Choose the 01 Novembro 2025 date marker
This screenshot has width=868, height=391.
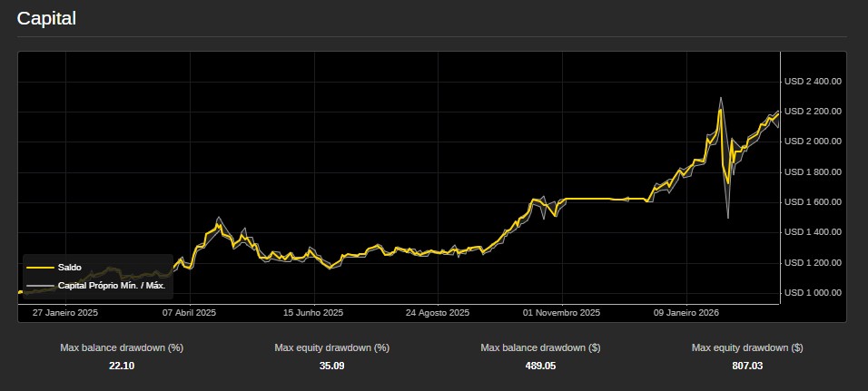[562, 313]
